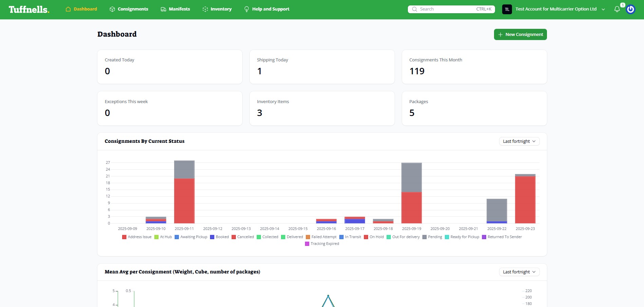
Task: Click the blue power icon avatar
Action: click(630, 9)
